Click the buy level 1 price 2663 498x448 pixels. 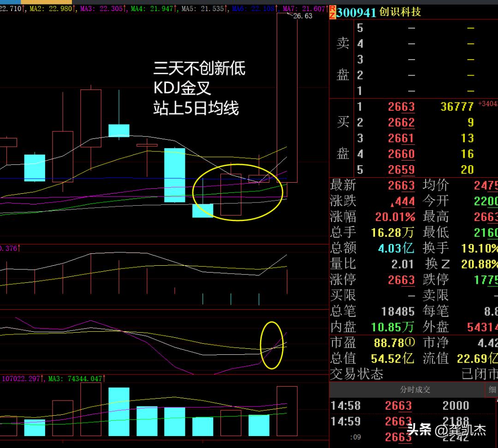click(401, 107)
